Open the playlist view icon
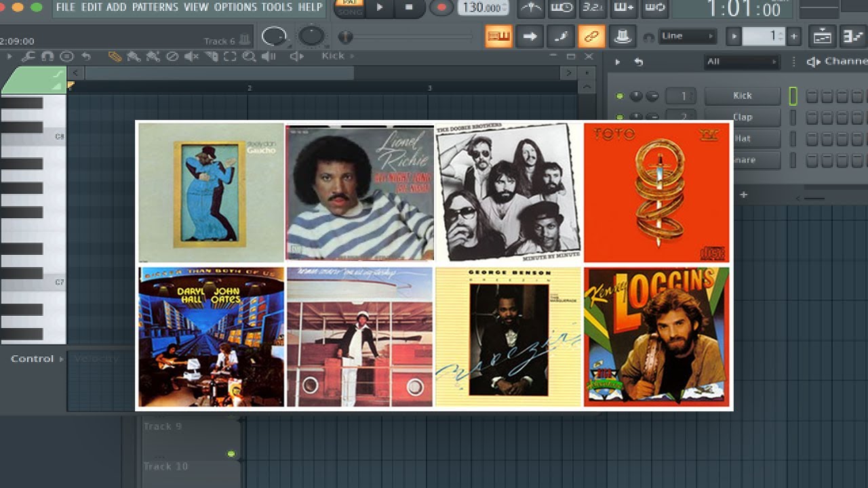 (823, 36)
